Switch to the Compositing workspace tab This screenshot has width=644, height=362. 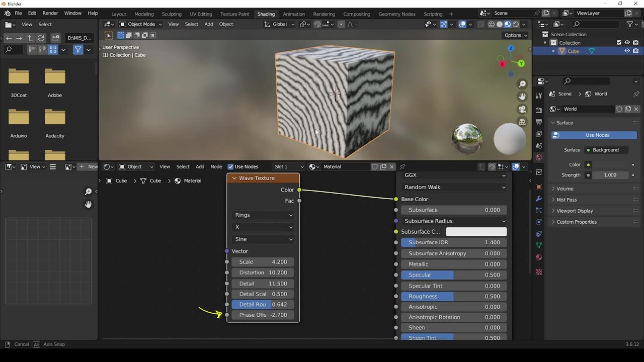point(357,14)
